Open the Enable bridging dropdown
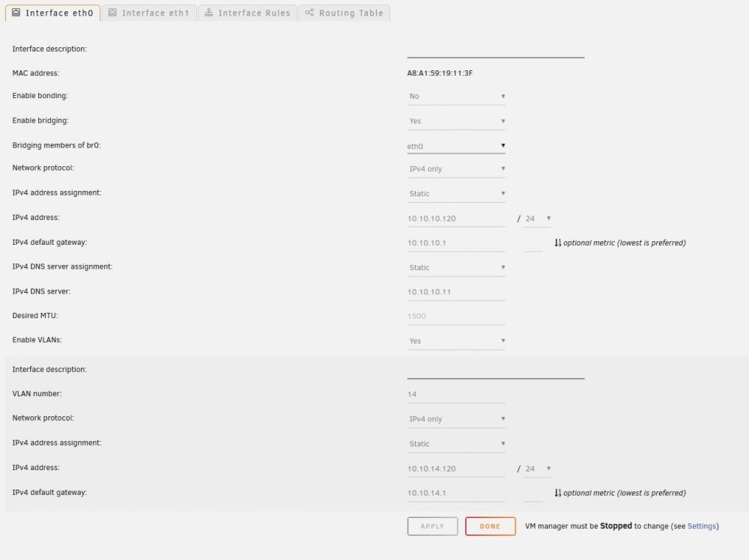The image size is (749, 560). click(456, 121)
